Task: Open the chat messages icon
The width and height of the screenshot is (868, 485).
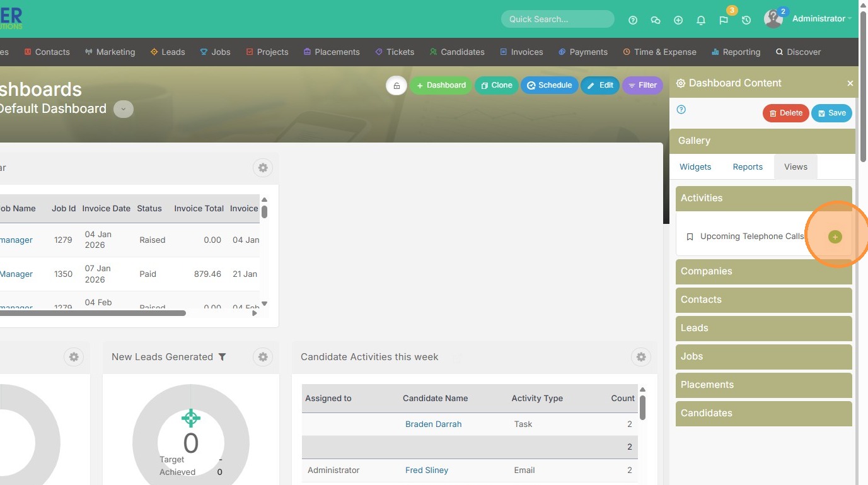Action: click(656, 20)
